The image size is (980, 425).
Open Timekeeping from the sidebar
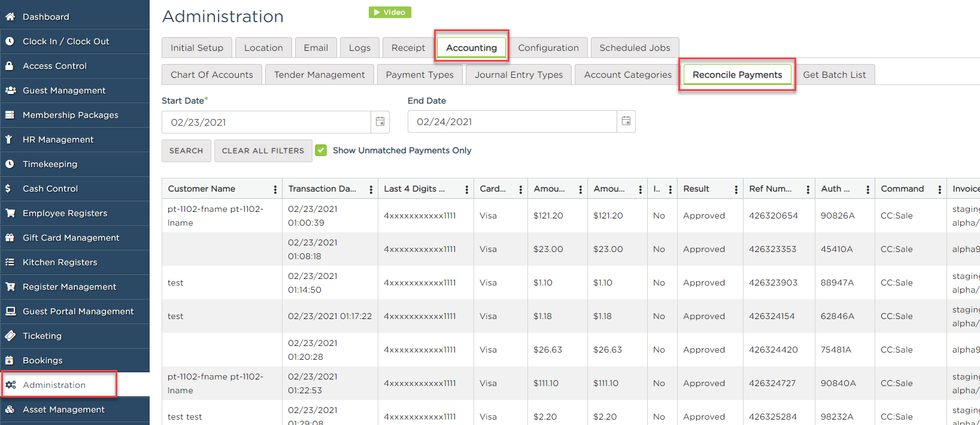pyautogui.click(x=75, y=164)
